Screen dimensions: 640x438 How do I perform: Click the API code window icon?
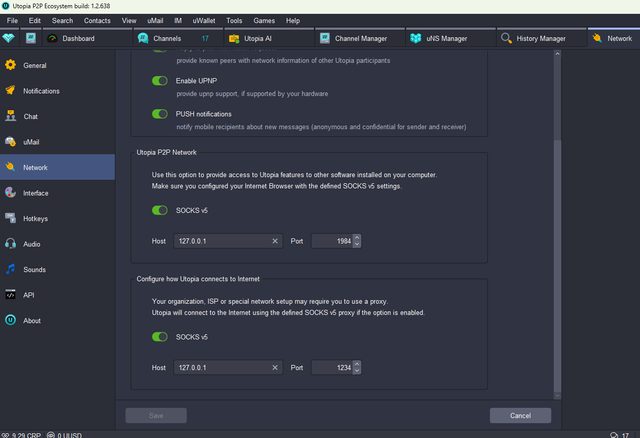click(11, 295)
